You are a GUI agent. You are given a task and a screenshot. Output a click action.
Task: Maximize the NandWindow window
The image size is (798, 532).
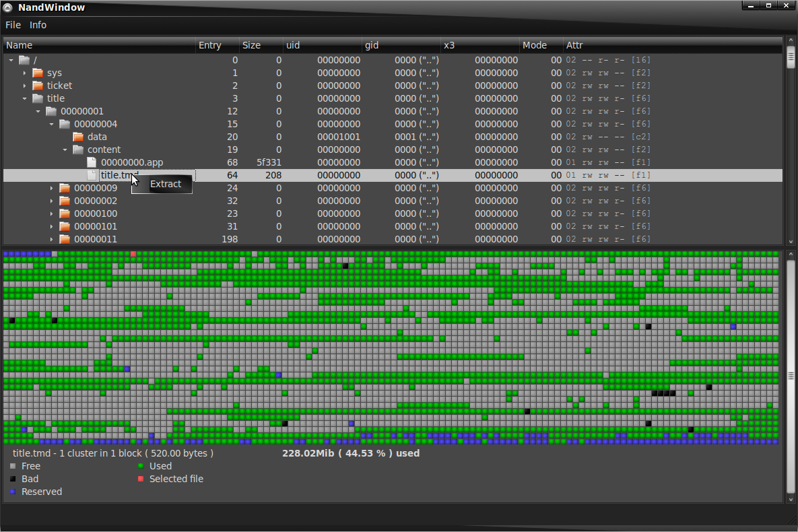point(768,5)
